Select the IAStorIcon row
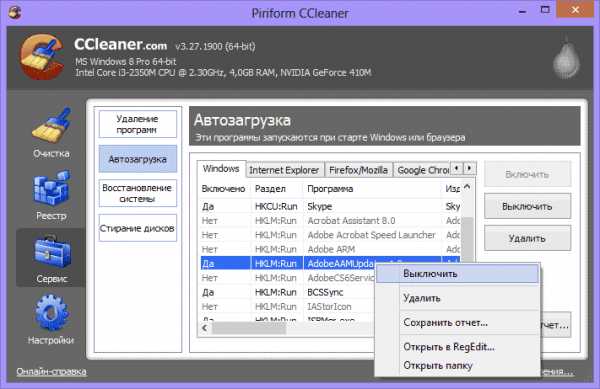 click(288, 307)
